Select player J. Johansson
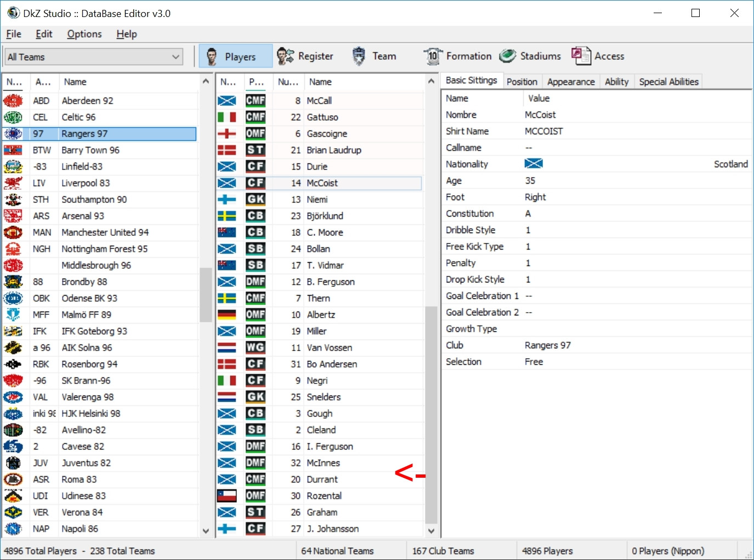The height and width of the screenshot is (560, 754). coord(319,528)
